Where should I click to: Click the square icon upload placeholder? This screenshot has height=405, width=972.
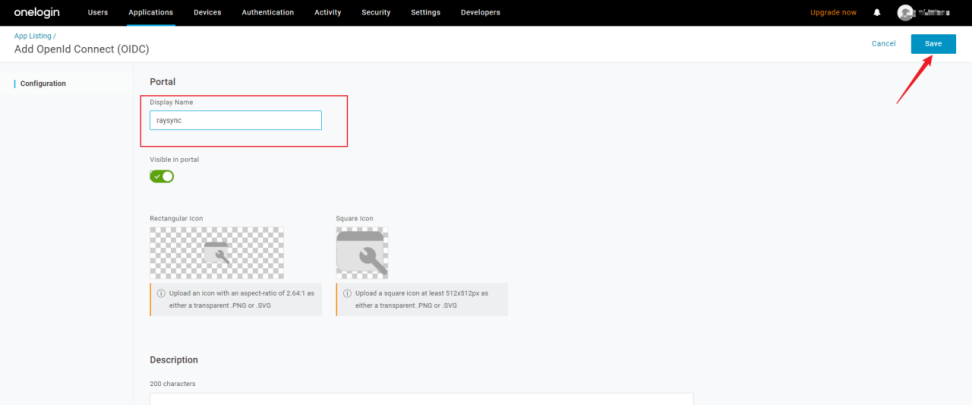pyautogui.click(x=362, y=252)
